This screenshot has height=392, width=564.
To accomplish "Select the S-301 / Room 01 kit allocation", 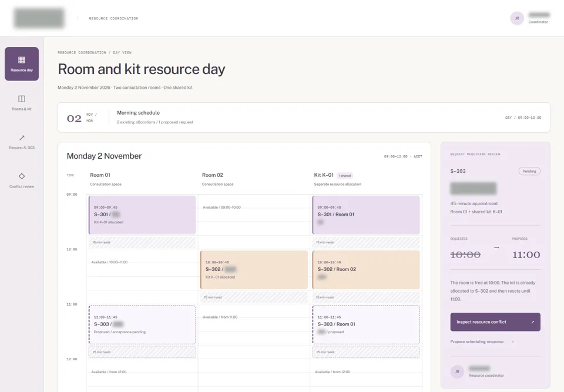I will pos(366,215).
